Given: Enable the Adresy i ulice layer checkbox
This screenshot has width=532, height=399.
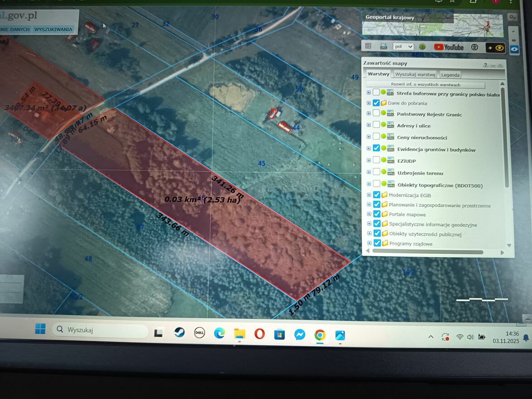Looking at the screenshot, I should [x=376, y=125].
